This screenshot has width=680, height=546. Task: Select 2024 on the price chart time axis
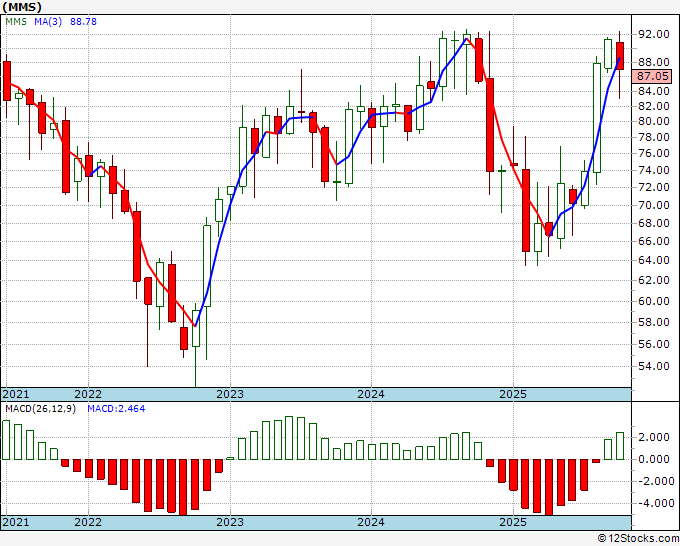[x=371, y=394]
